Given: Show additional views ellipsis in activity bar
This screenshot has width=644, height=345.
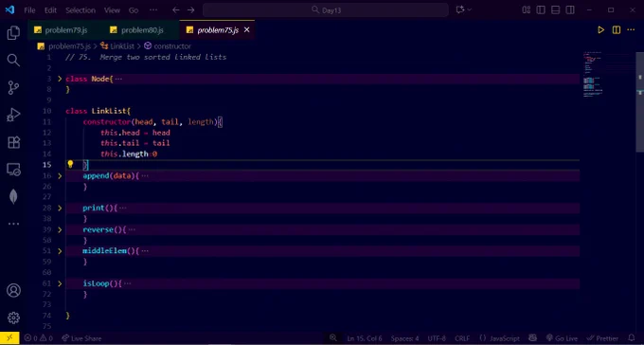Looking at the screenshot, I should point(13,224).
